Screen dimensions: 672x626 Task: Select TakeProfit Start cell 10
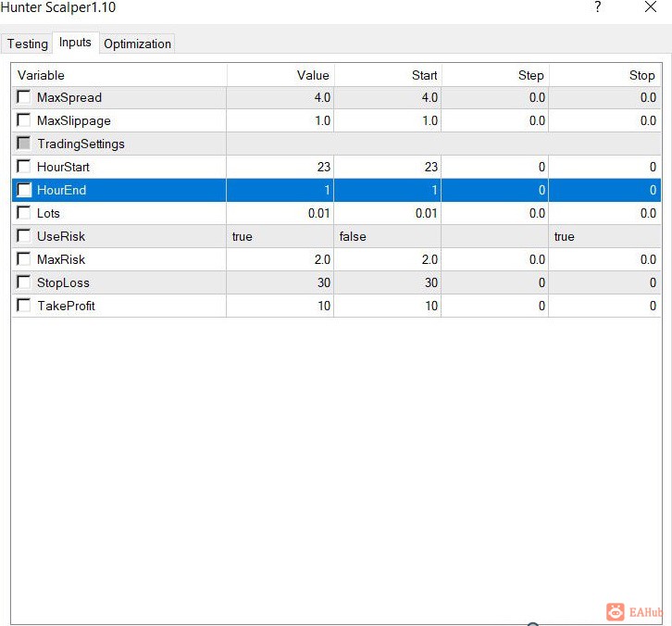pyautogui.click(x=388, y=306)
